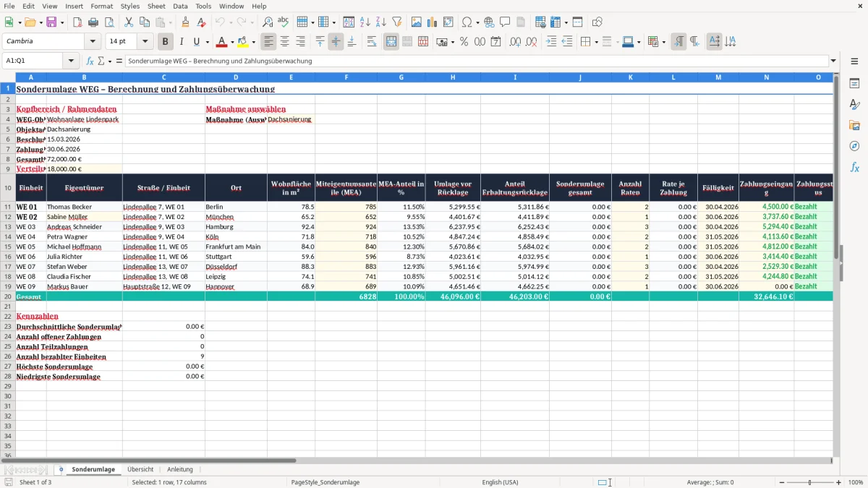Viewport: 868px width, 488px height.
Task: Apply the yellow background color
Action: (x=243, y=42)
